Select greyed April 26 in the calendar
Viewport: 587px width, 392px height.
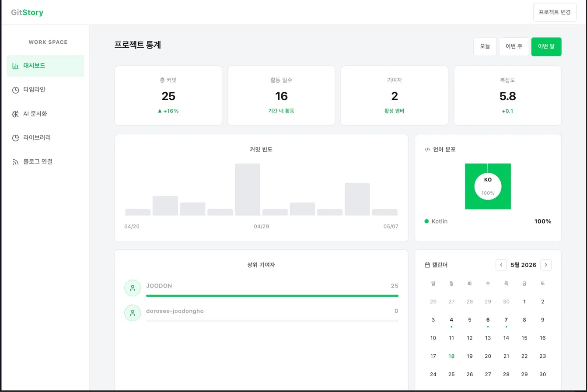pyautogui.click(x=433, y=301)
